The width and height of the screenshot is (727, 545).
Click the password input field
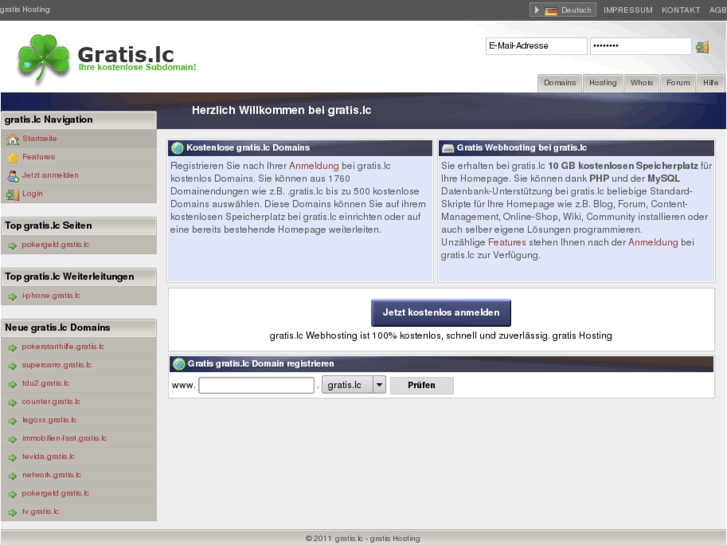pos(640,46)
